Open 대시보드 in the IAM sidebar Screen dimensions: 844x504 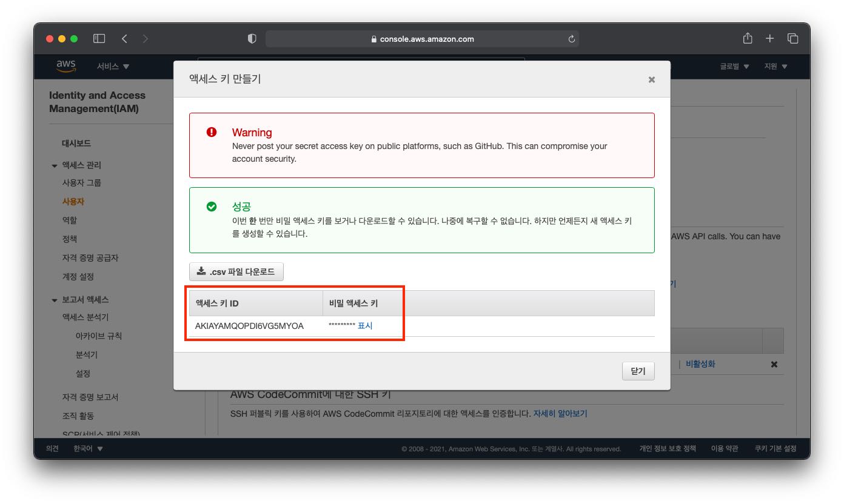[76, 144]
